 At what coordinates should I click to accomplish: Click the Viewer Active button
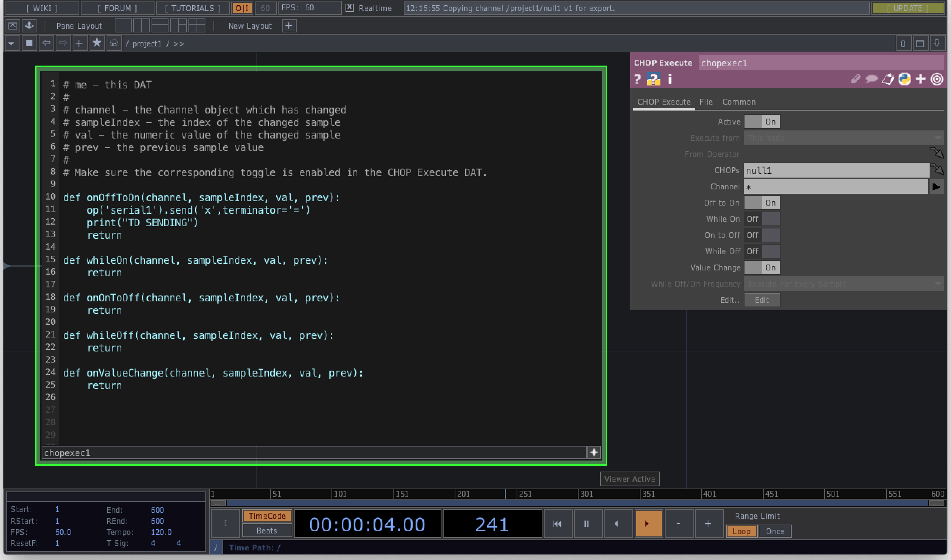629,479
